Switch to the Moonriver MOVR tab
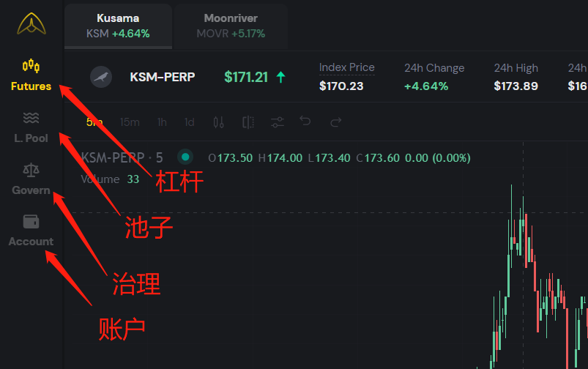The image size is (588, 369). click(231, 26)
